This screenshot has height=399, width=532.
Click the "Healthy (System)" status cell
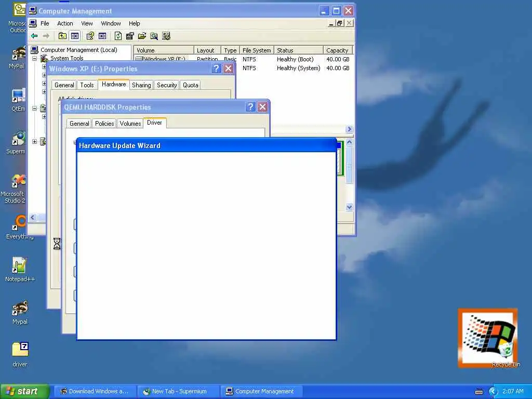[x=299, y=68]
